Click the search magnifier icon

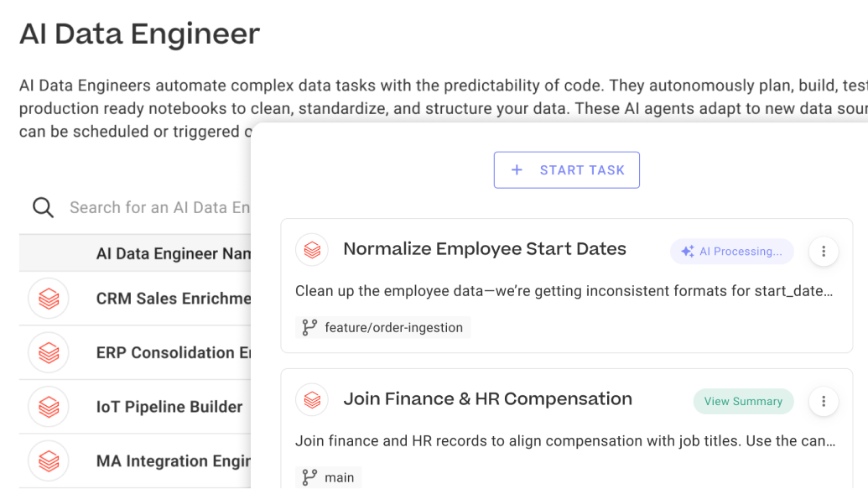tap(43, 207)
